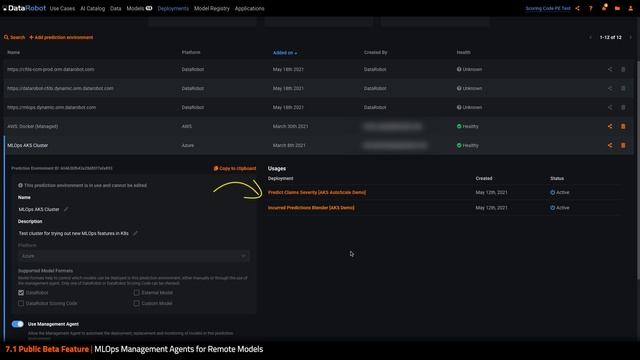Open the notifications icon in top bar

pos(604,8)
